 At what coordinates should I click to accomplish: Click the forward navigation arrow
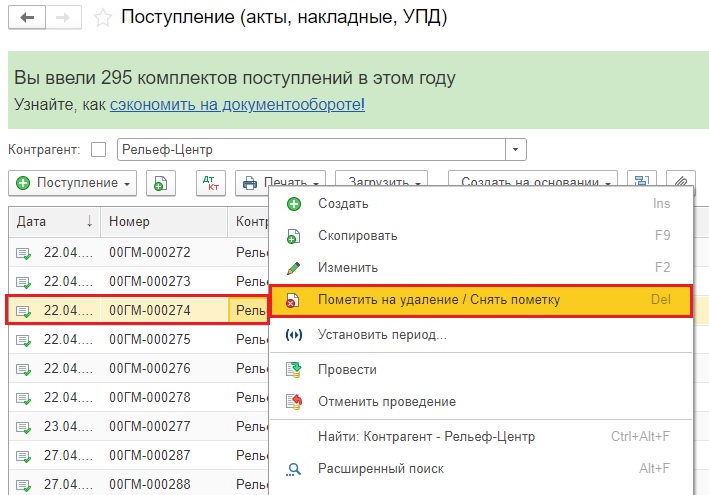62,18
